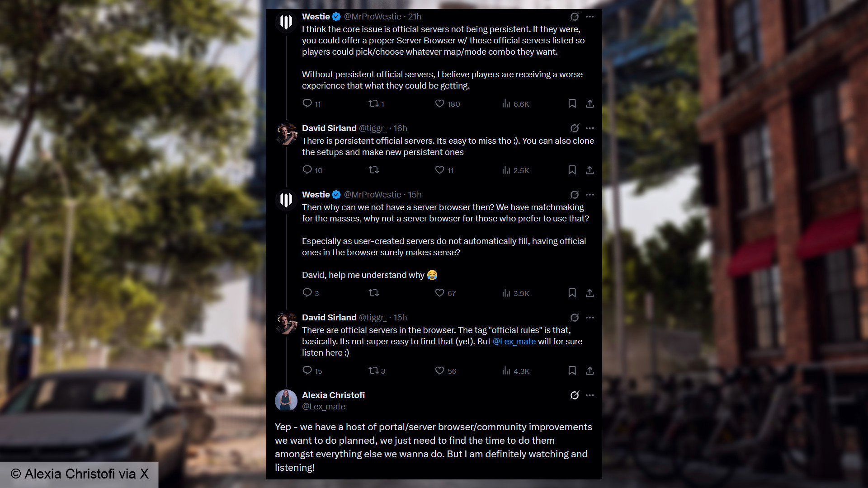Open the @Lex_mate mention link
868x488 pixels.
click(x=514, y=342)
